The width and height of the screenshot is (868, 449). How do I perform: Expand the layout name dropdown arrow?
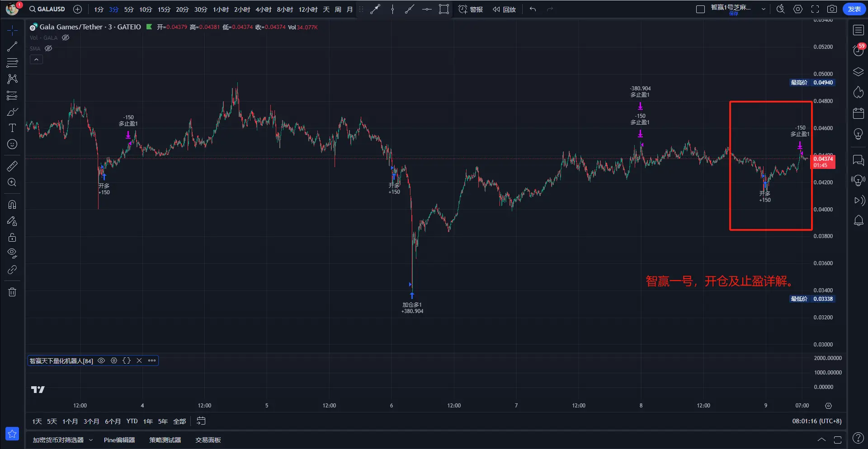pos(764,9)
